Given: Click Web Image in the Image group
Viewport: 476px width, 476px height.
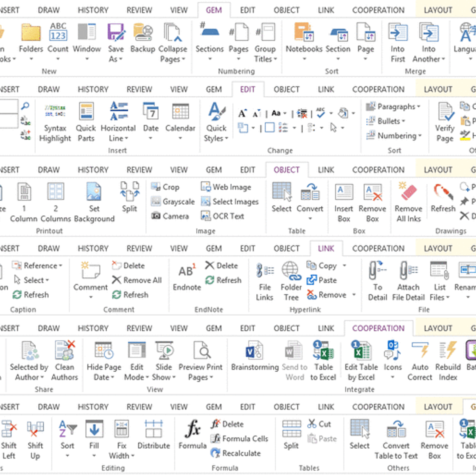Looking at the screenshot, I should (x=226, y=187).
